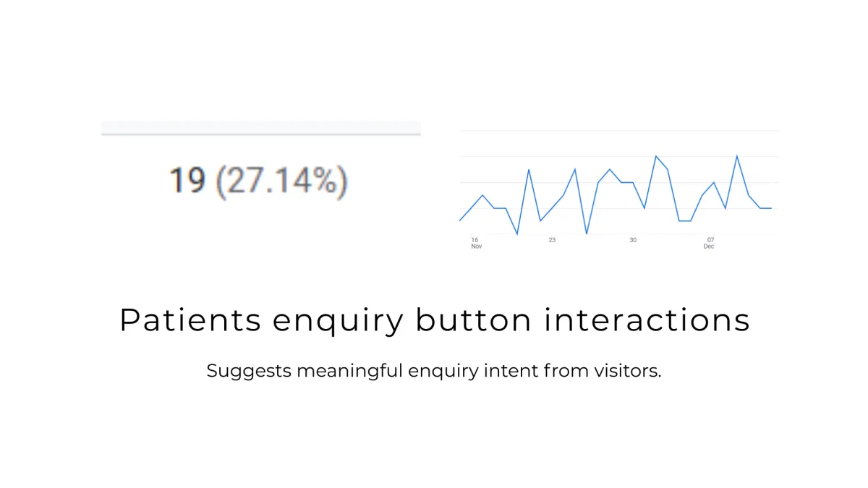The image size is (868, 488).
Task: Select the word "interactions" in the heading
Action: (x=647, y=320)
